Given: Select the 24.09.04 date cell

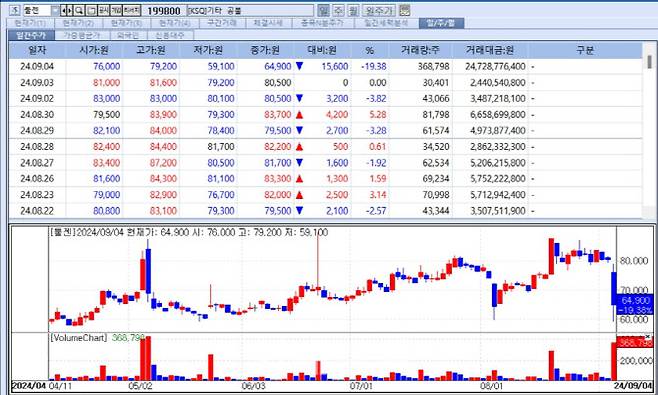Looking at the screenshot, I should pyautogui.click(x=37, y=66).
